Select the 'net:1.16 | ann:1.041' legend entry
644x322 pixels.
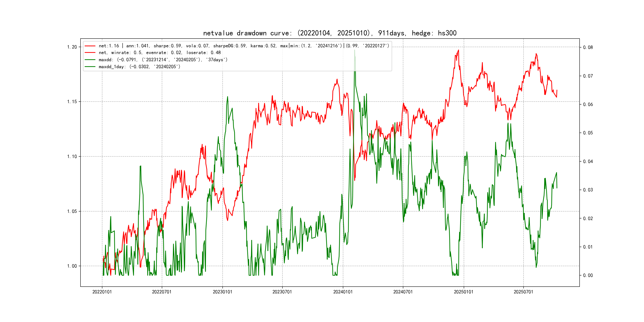click(244, 46)
